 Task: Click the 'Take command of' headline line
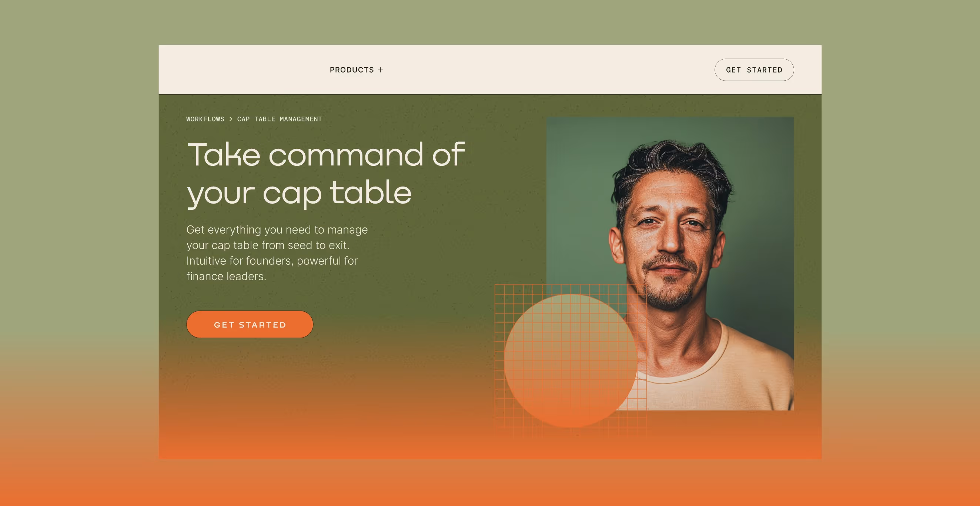point(326,154)
